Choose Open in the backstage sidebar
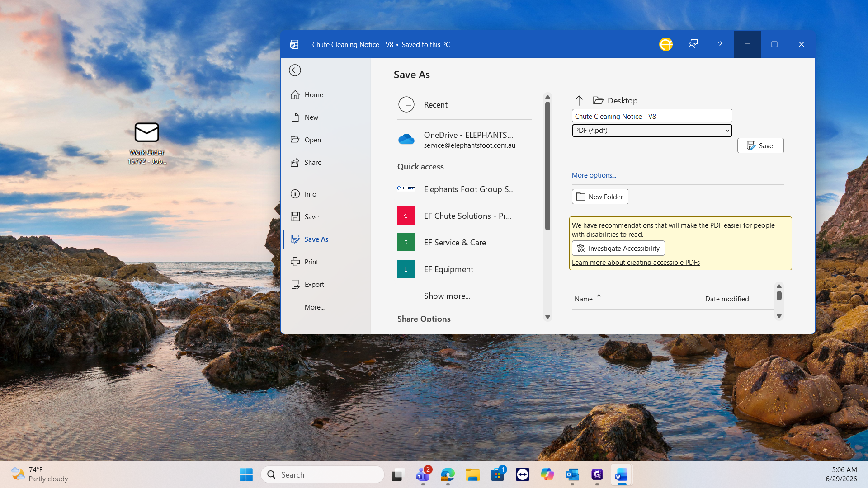Screen dimensions: 868x488 (x=325, y=140)
